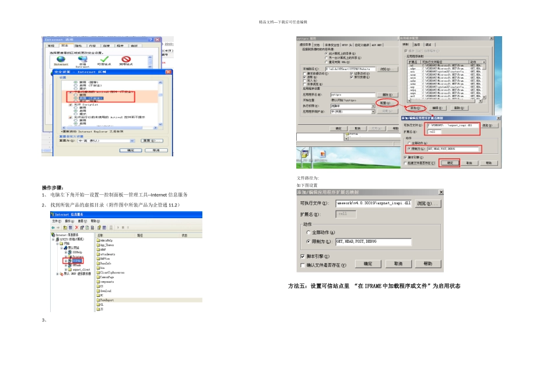Open the download folder in the IIS list
The height and width of the screenshot is (392, 554).
tap(104, 291)
